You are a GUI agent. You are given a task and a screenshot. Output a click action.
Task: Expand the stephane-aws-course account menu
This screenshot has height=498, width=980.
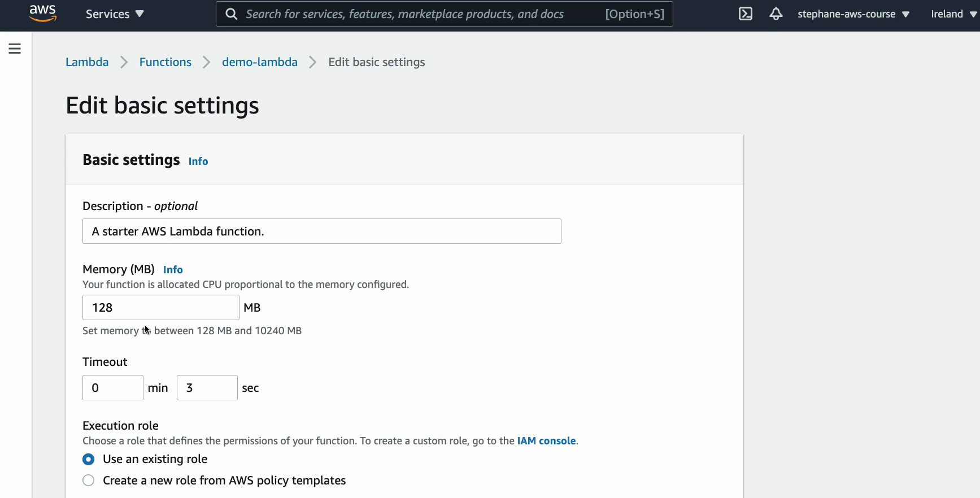pyautogui.click(x=853, y=14)
